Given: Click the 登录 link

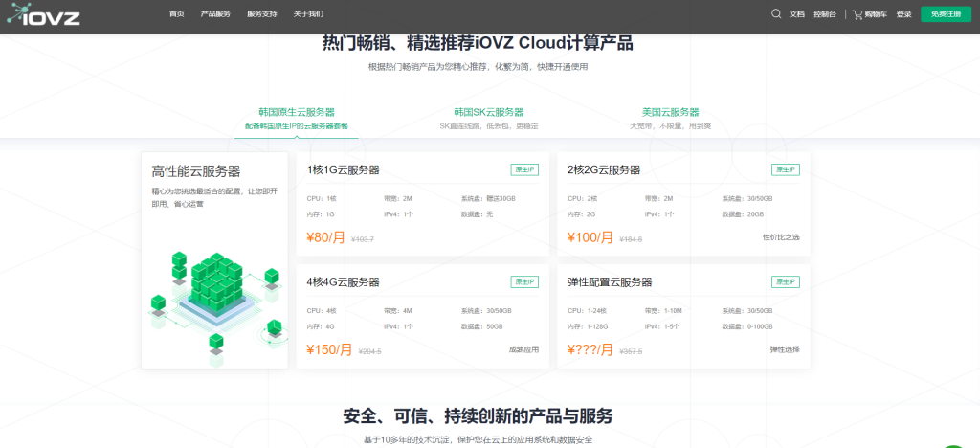Looking at the screenshot, I should (903, 14).
